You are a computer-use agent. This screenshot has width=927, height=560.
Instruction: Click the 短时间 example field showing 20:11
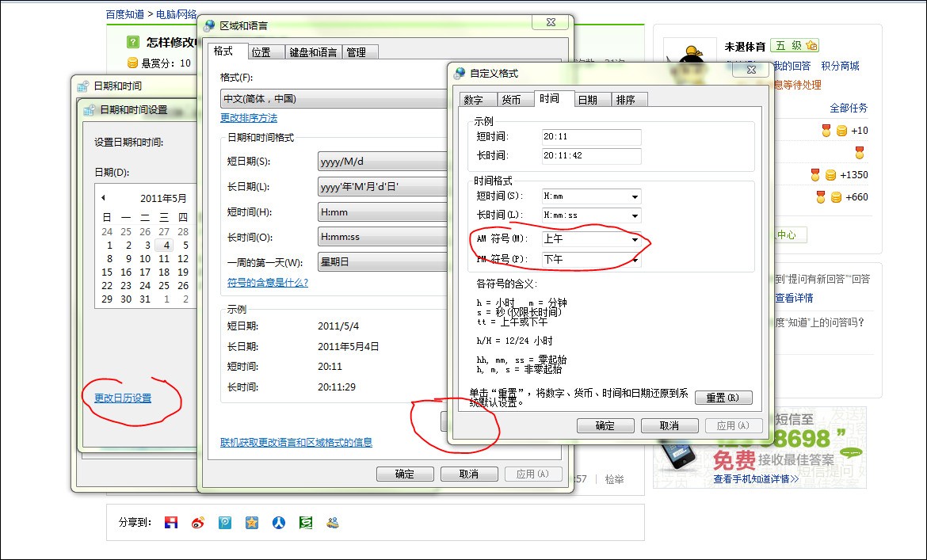591,136
